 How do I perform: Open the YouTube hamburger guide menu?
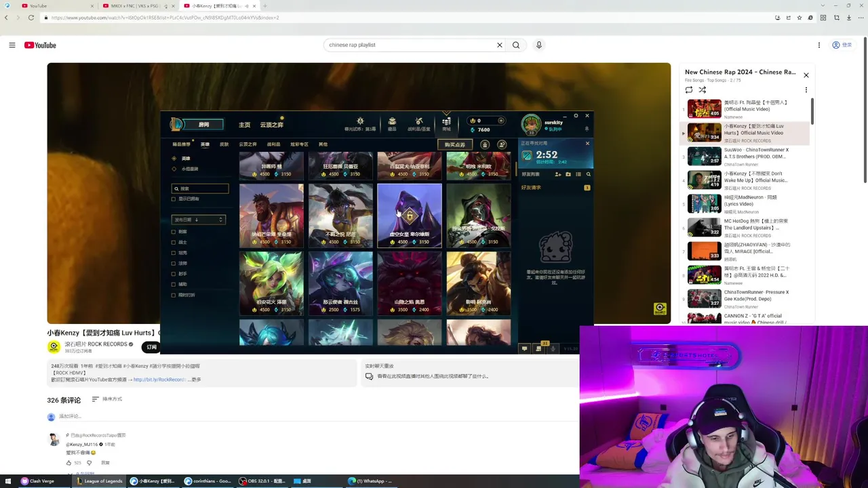[12, 45]
